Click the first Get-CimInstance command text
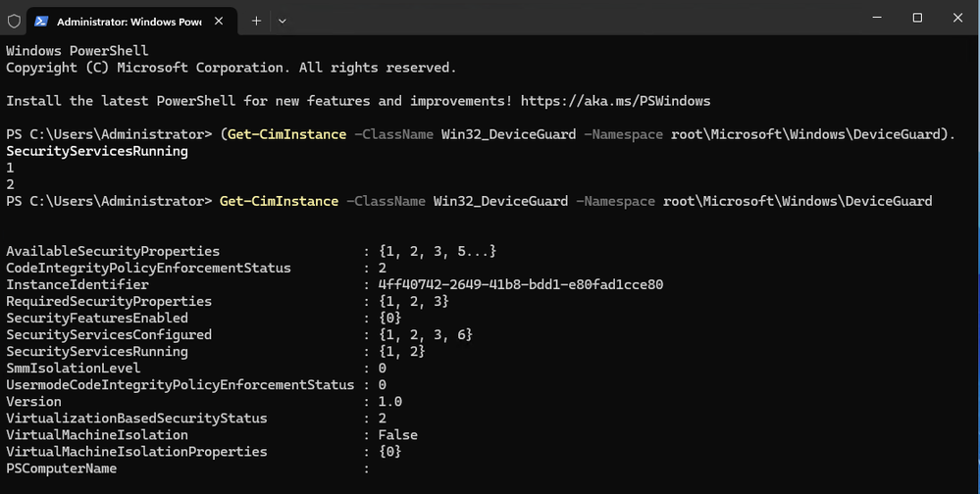980x494 pixels. [288, 134]
